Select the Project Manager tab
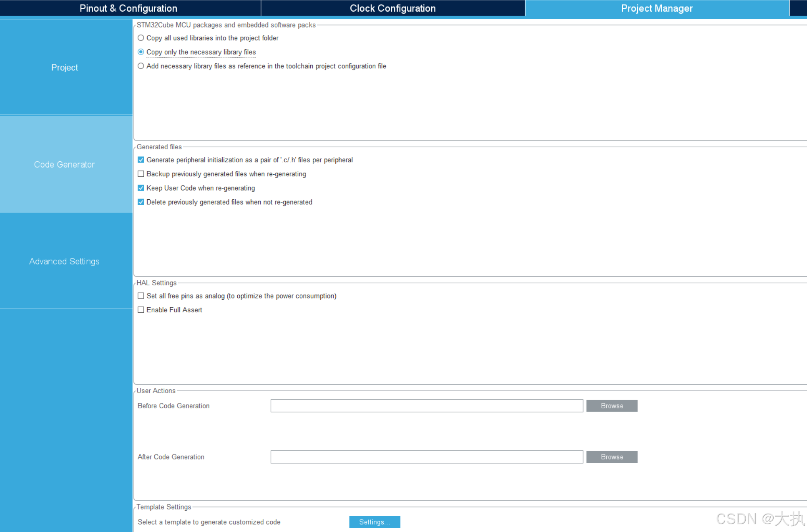Viewport: 807px width, 532px height. pyautogui.click(x=656, y=8)
